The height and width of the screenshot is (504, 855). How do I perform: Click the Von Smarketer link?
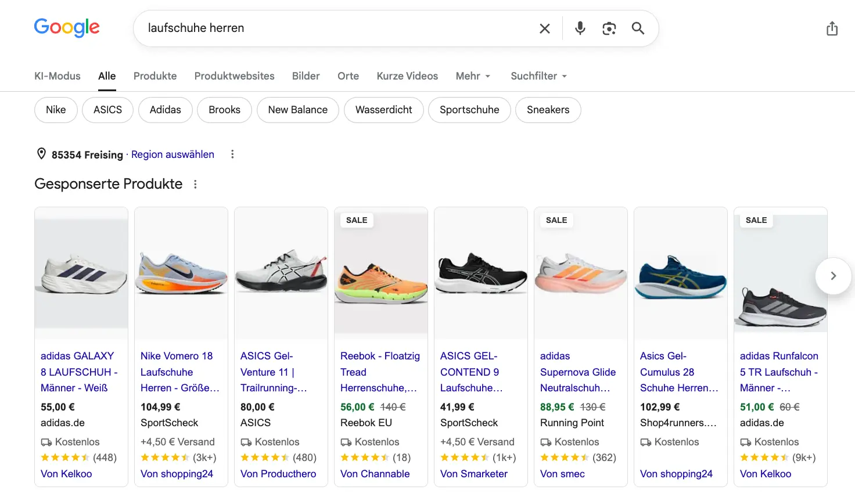tap(474, 474)
